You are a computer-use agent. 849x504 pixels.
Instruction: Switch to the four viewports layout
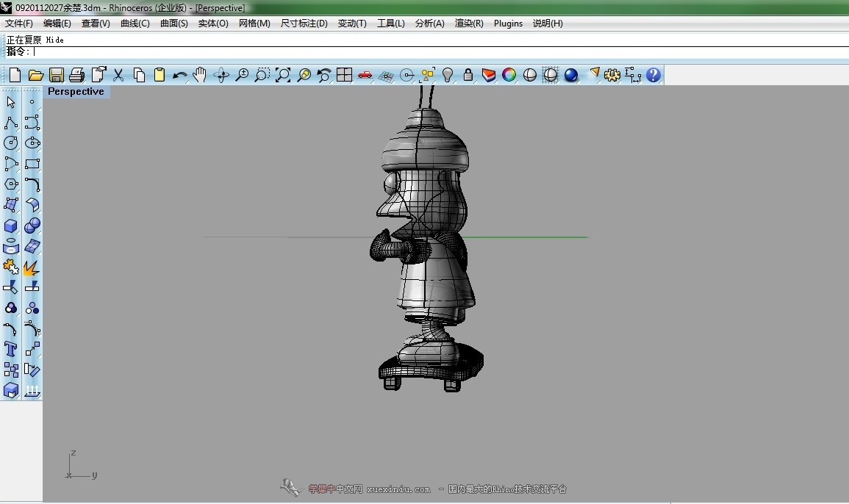tap(344, 75)
